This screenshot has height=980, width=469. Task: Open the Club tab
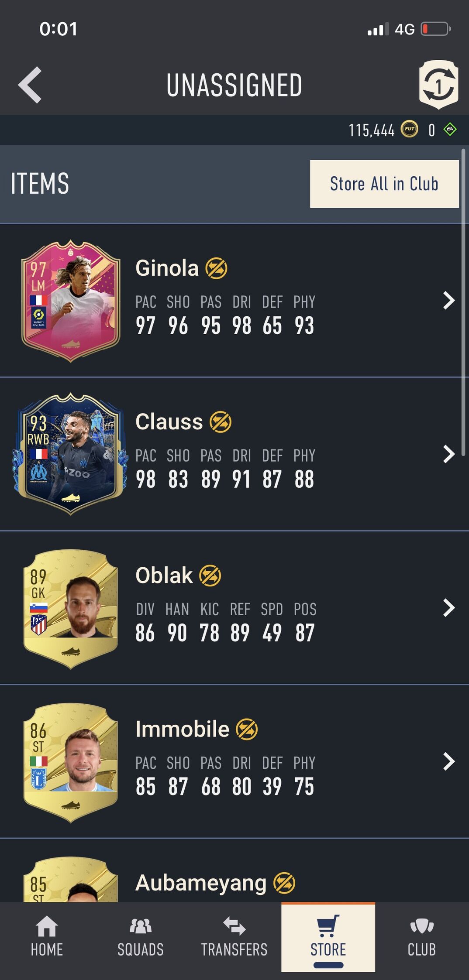[x=422, y=936]
